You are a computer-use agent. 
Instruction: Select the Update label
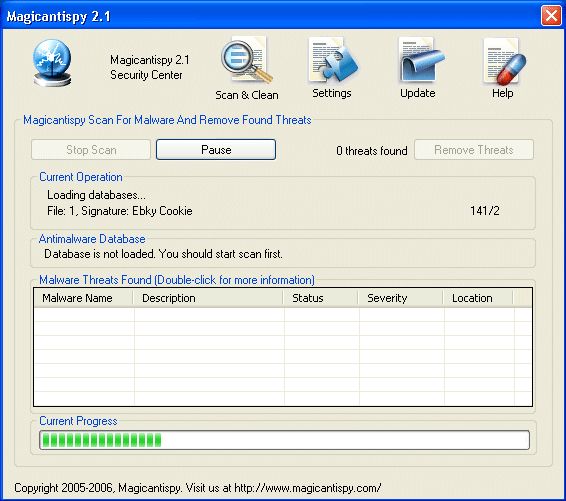coord(418,93)
